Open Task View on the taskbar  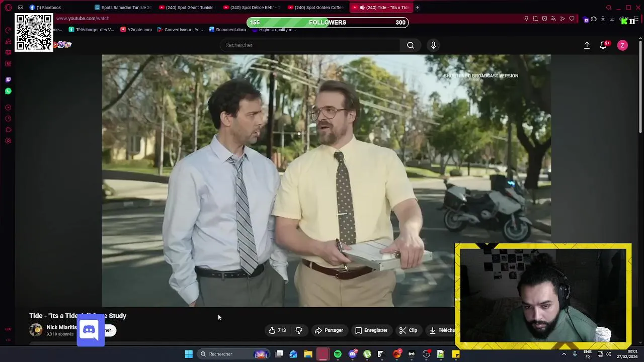(279, 354)
